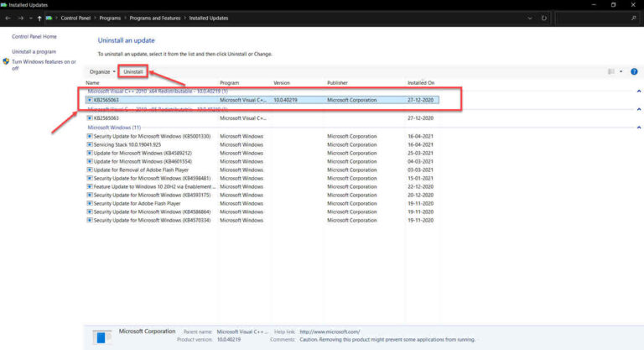
Task: Open the Uninstall a program link
Action: coord(34,52)
